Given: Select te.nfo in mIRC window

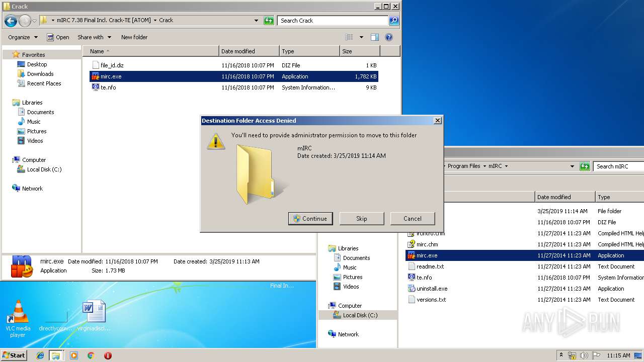Looking at the screenshot, I should pos(424,278).
